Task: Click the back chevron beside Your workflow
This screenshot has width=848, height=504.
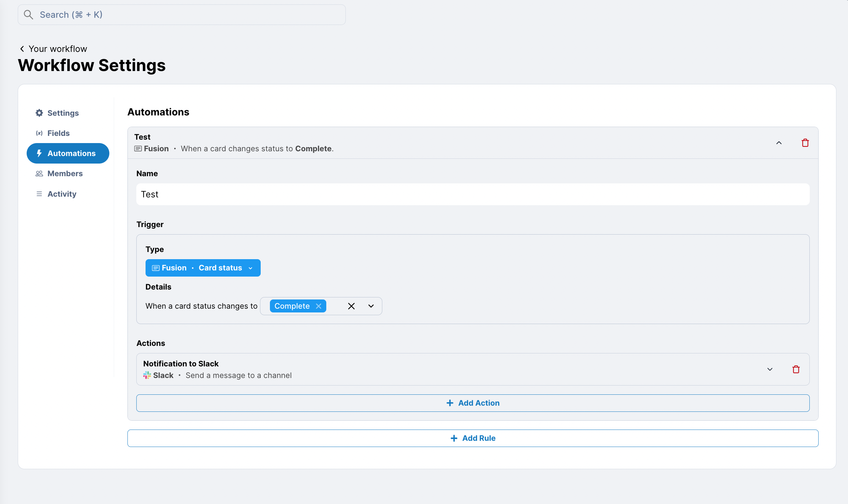Action: click(x=22, y=49)
